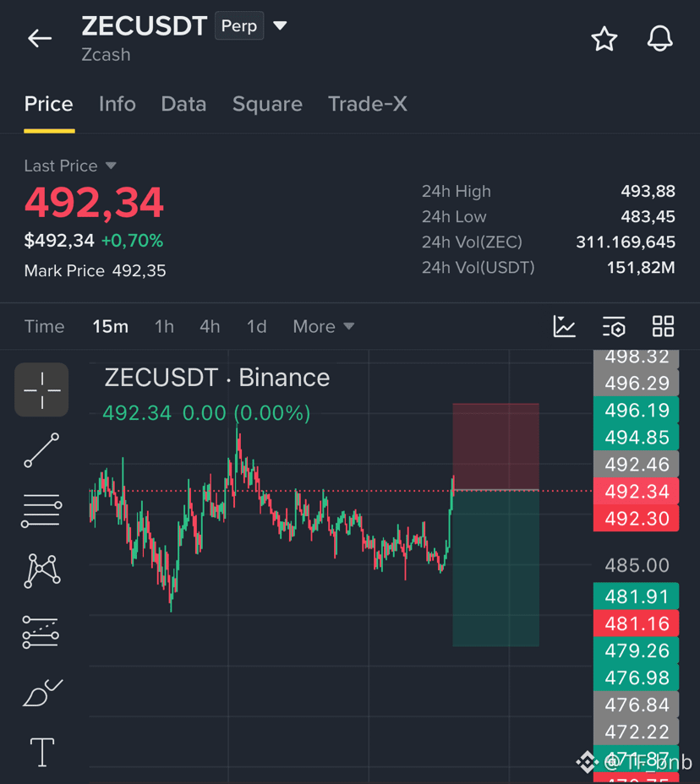Select the text annotation tool
Viewport: 700px width, 784px height.
click(42, 752)
